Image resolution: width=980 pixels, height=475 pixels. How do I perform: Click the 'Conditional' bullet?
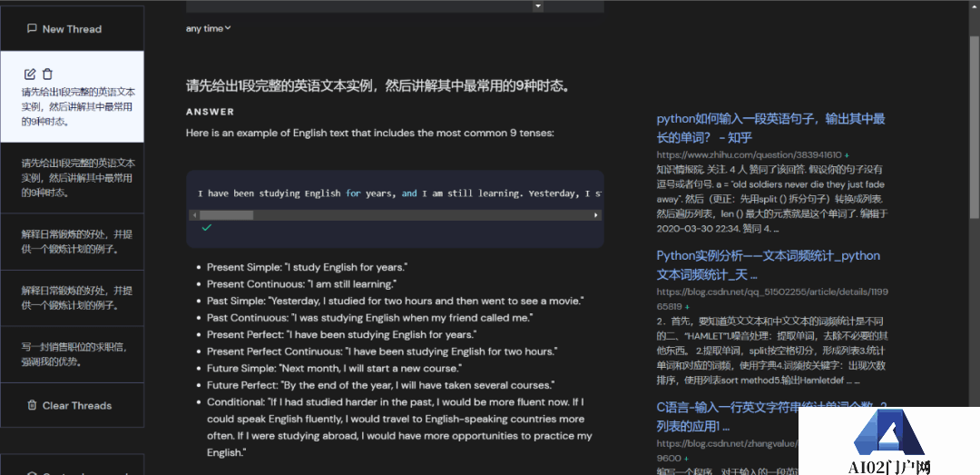399,427
